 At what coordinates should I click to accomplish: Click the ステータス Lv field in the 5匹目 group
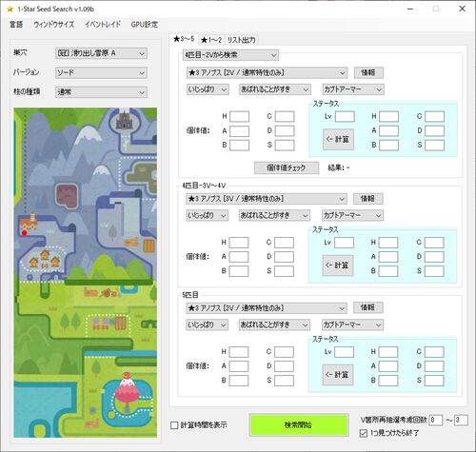pos(345,352)
